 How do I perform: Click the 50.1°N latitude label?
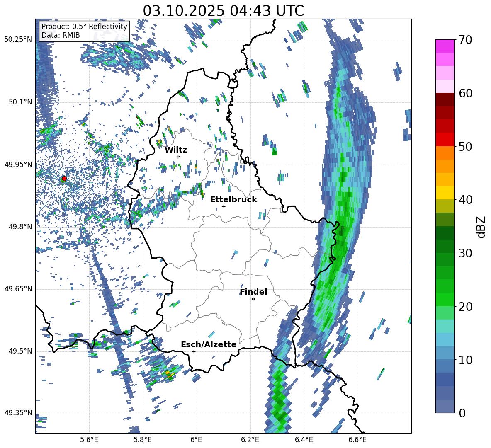[20, 102]
